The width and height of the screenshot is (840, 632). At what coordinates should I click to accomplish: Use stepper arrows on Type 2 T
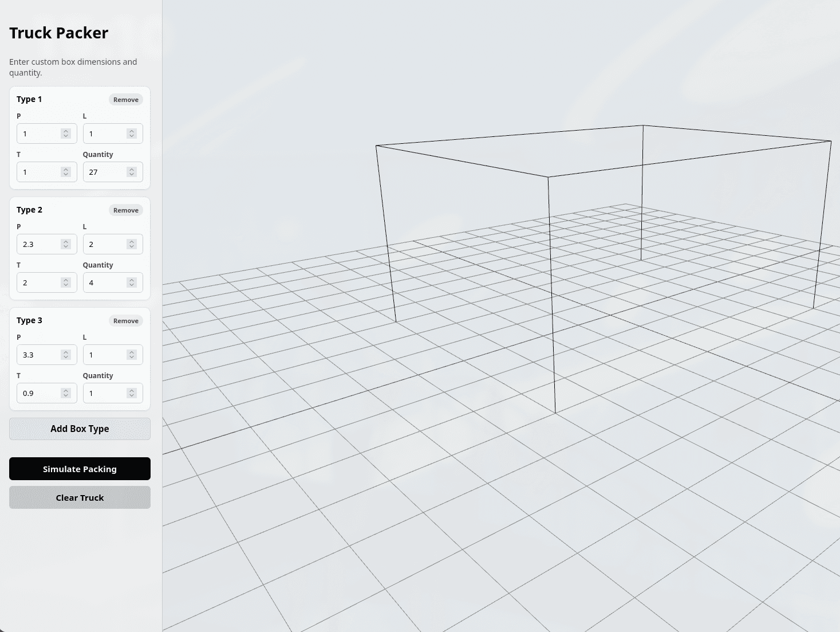coord(66,282)
